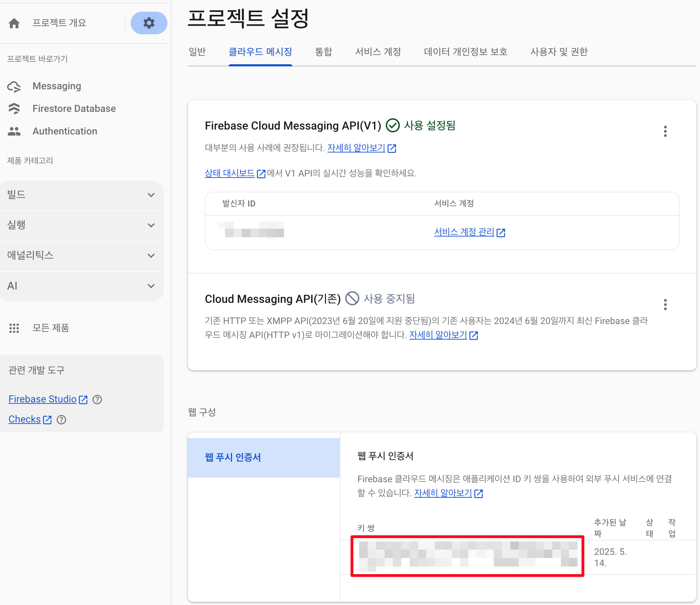Click the blurred key pair value
700x605 pixels.
point(467,556)
